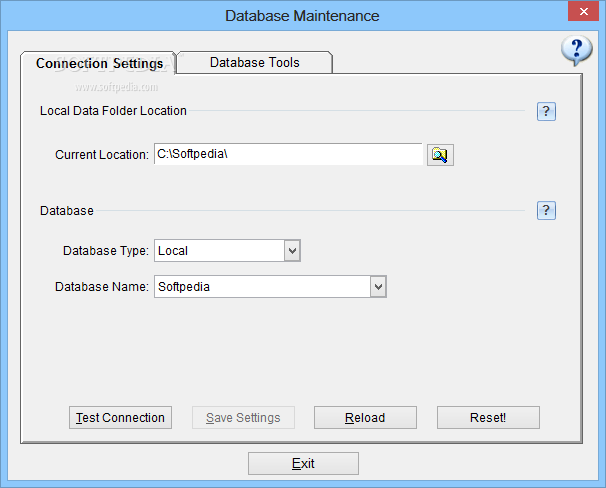This screenshot has height=488, width=606.
Task: Reload the connection settings
Action: (365, 418)
